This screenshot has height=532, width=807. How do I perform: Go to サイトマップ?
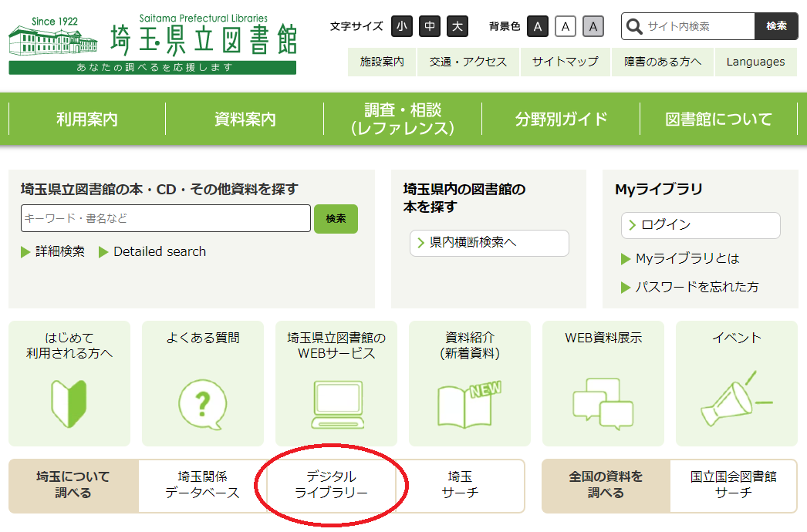565,62
